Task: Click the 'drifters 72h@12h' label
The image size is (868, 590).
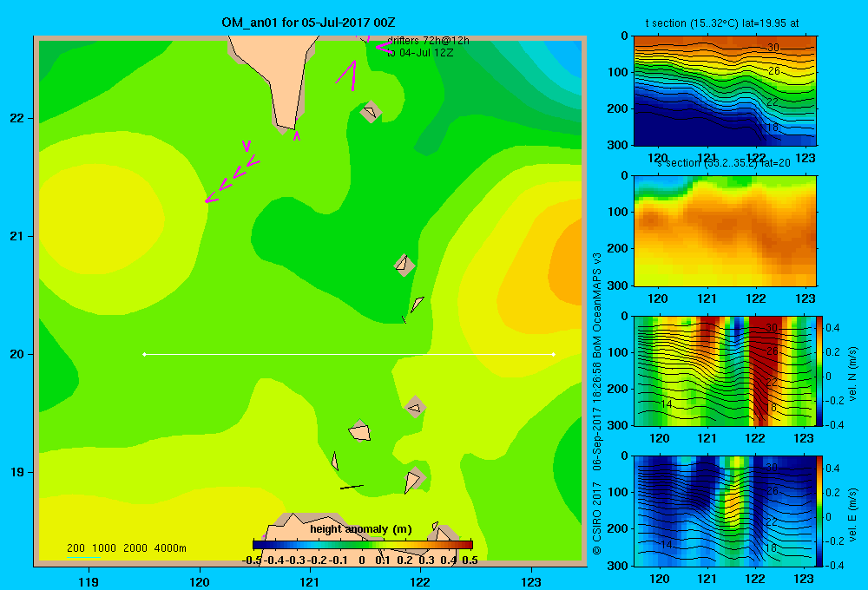Action: coord(428,41)
